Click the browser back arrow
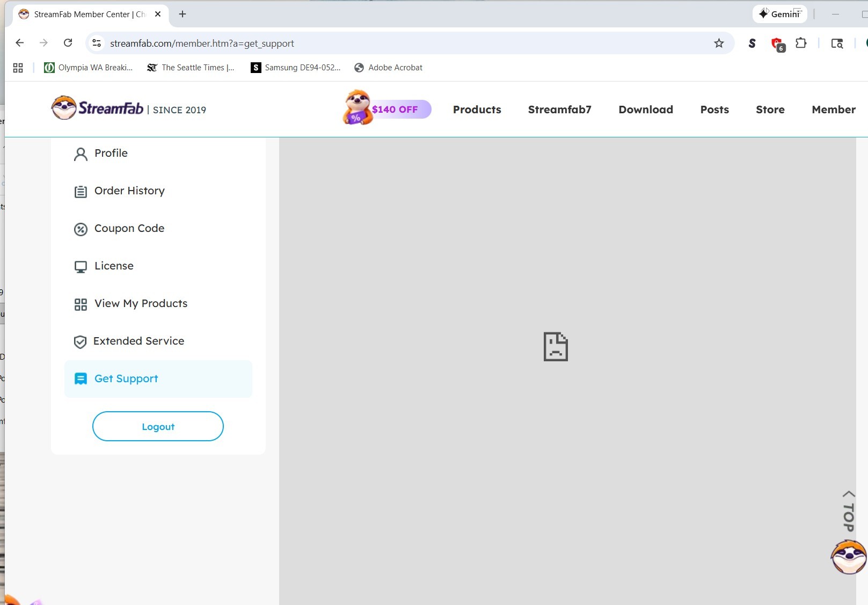 [x=20, y=43]
